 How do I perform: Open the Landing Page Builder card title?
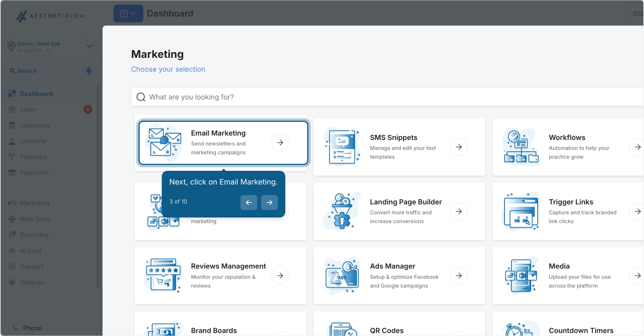[x=406, y=202]
